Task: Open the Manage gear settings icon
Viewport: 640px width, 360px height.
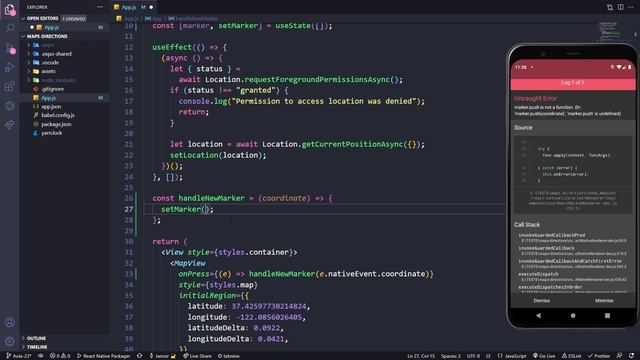Action: (x=10, y=341)
